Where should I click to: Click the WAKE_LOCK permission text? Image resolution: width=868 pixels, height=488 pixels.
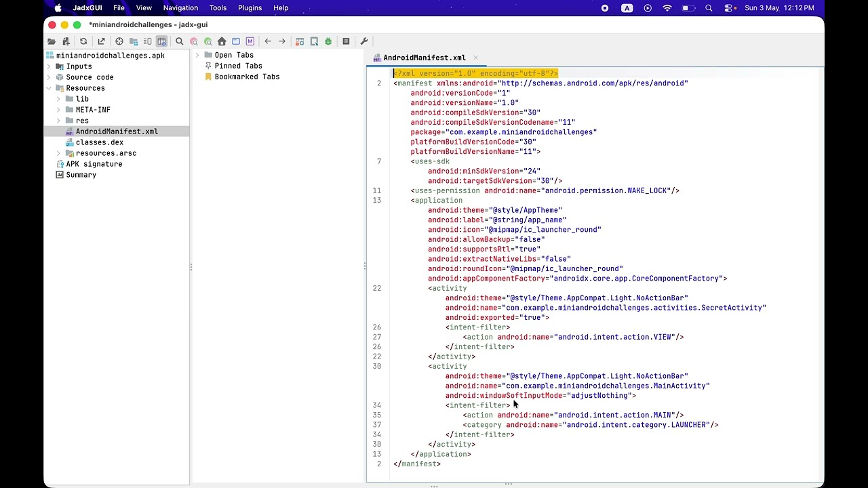pos(607,190)
